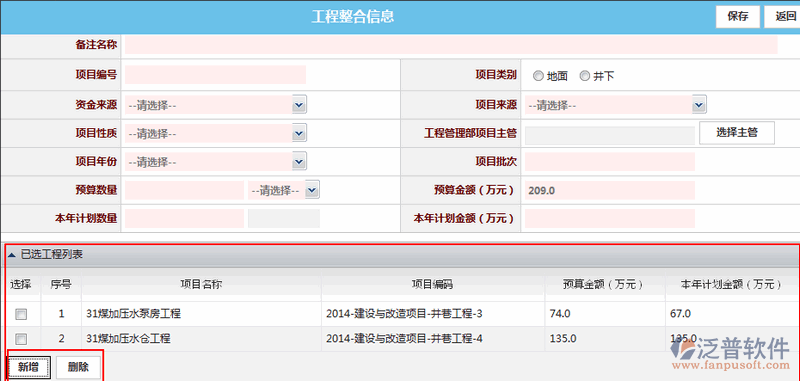Click the 删除 button
This screenshot has height=381, width=800.
point(78,367)
